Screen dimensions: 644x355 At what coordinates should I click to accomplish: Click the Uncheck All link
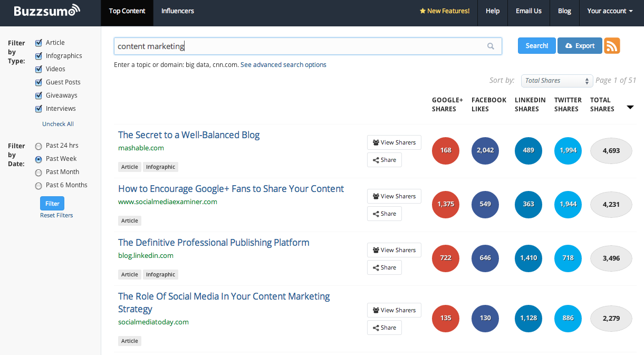pos(58,124)
